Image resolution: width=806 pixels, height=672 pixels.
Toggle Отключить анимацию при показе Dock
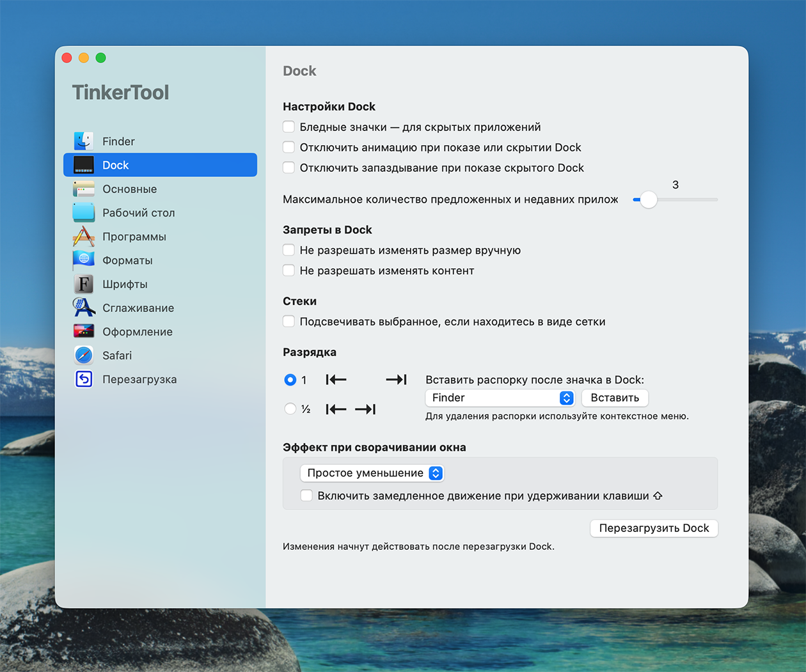[289, 147]
